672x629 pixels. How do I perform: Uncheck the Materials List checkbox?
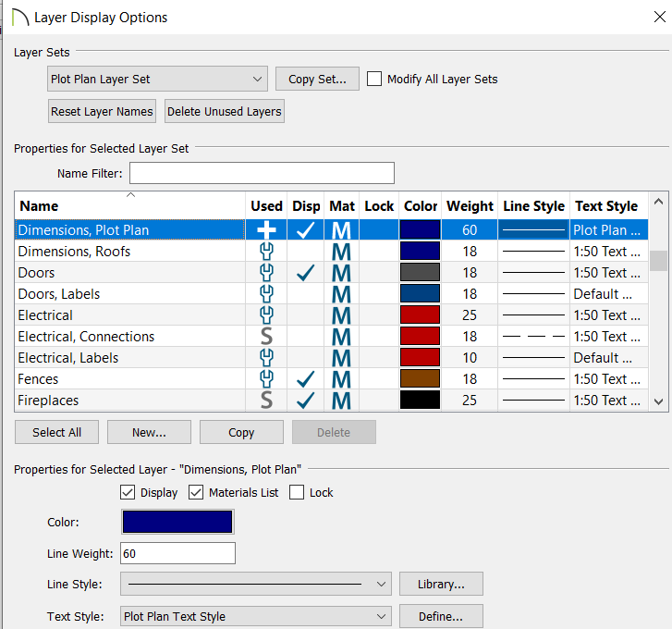tap(196, 492)
